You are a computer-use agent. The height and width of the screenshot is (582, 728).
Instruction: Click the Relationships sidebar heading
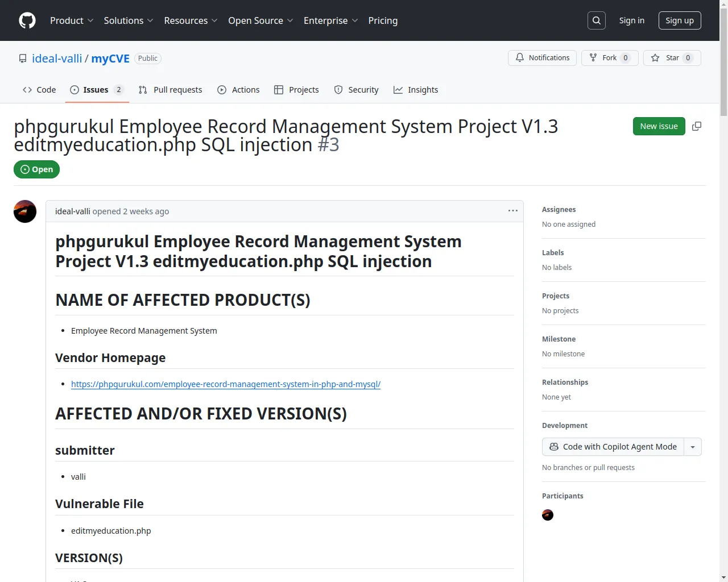point(565,383)
